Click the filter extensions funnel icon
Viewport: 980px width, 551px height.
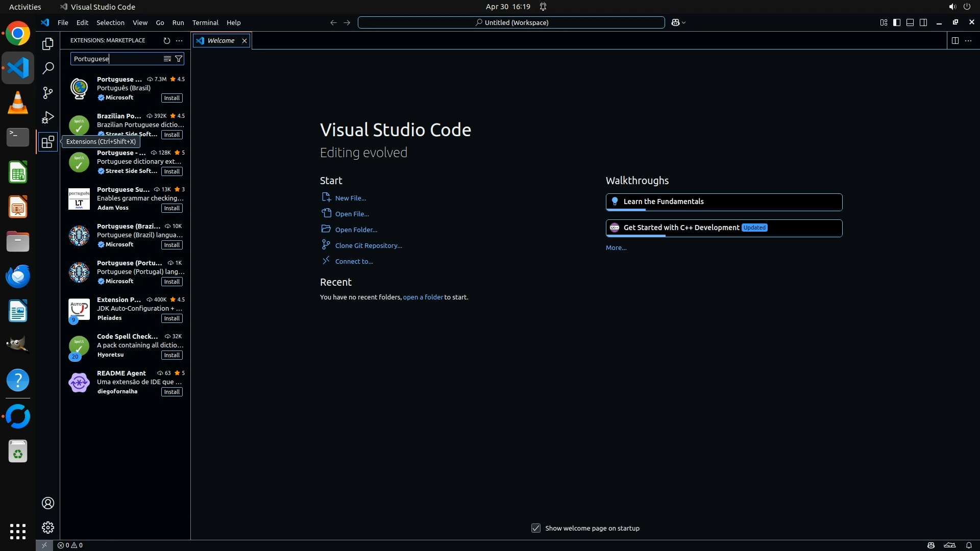tap(179, 59)
